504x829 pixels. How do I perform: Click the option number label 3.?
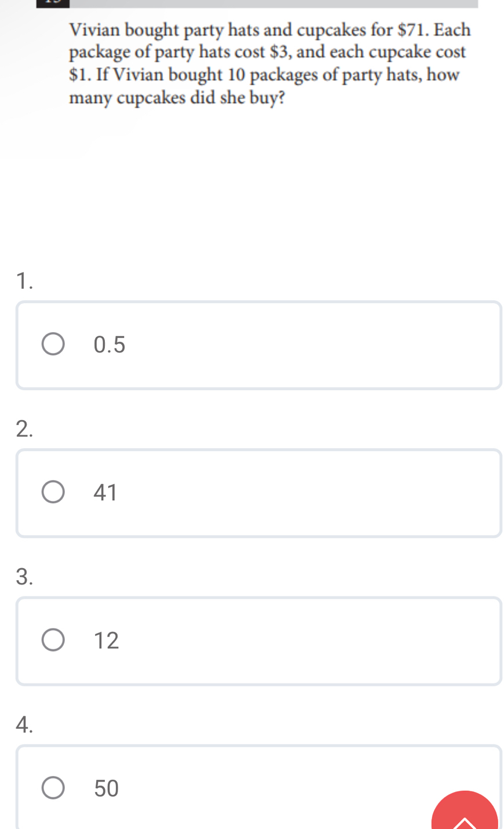[x=24, y=576]
